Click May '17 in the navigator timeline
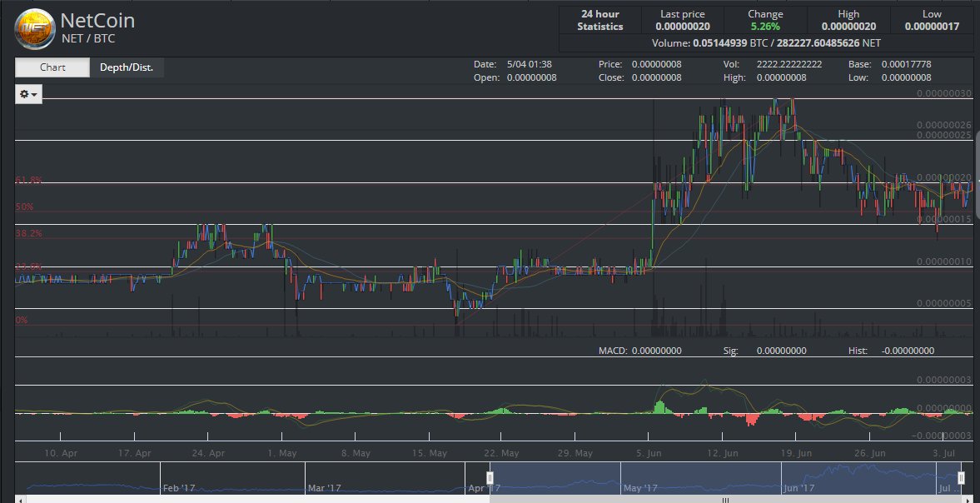 coord(640,488)
